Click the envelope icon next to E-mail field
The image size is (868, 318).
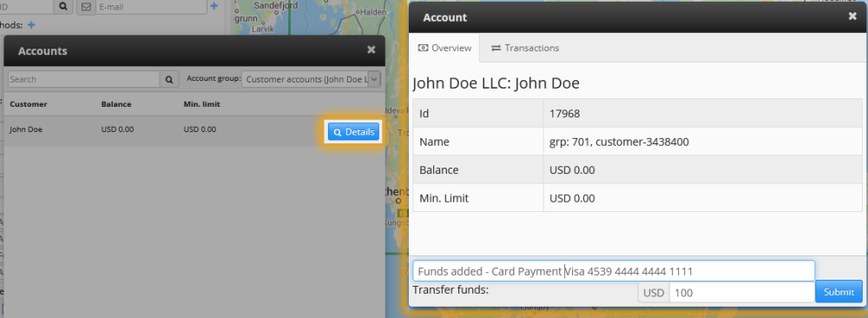[x=86, y=7]
